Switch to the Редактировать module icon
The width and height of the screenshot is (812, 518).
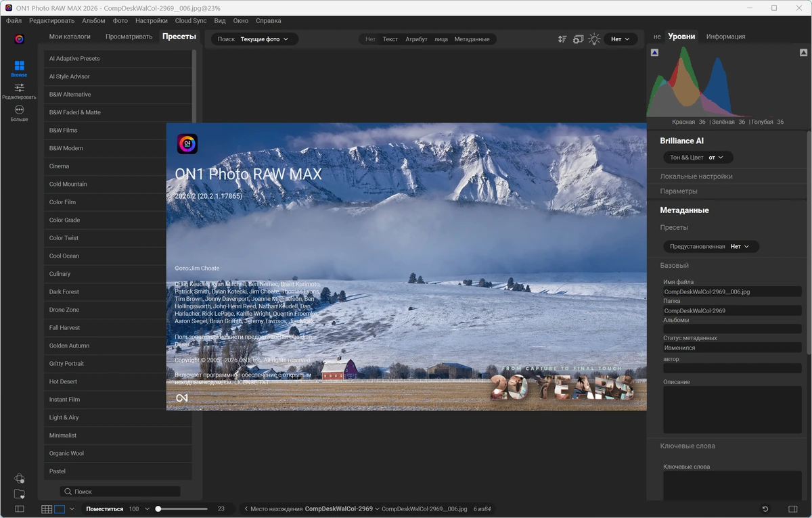click(19, 91)
